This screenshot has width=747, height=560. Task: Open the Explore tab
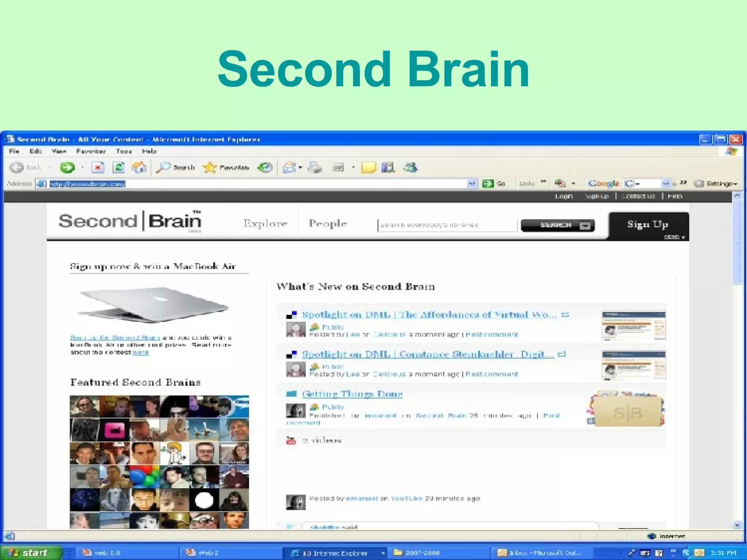(265, 223)
